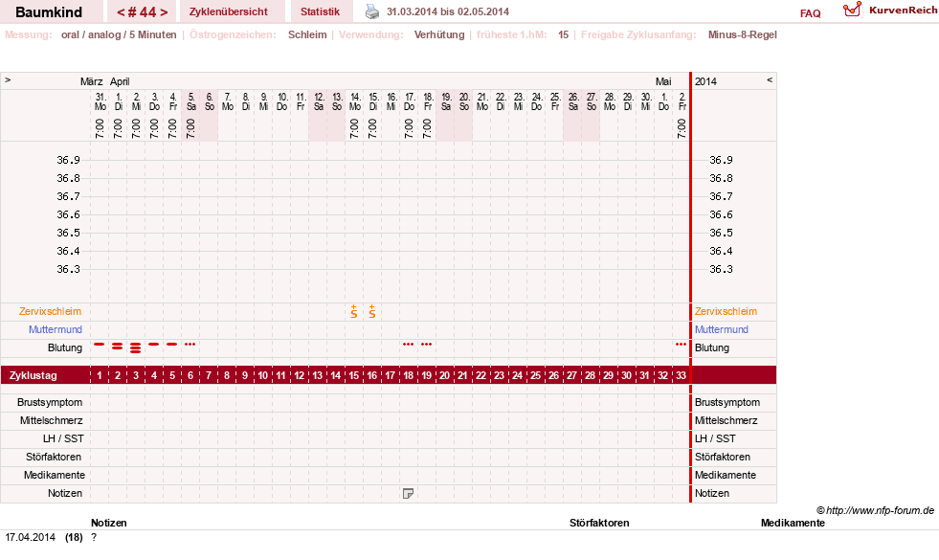
Task: Click the Schleim estrogen sign value
Action: 307,34
